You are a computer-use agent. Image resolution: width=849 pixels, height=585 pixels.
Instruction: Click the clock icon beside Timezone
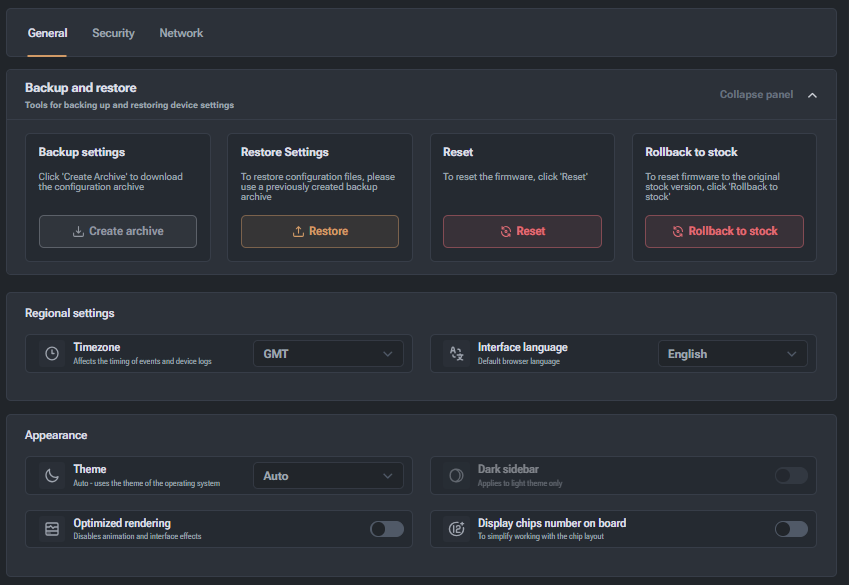[x=52, y=354]
